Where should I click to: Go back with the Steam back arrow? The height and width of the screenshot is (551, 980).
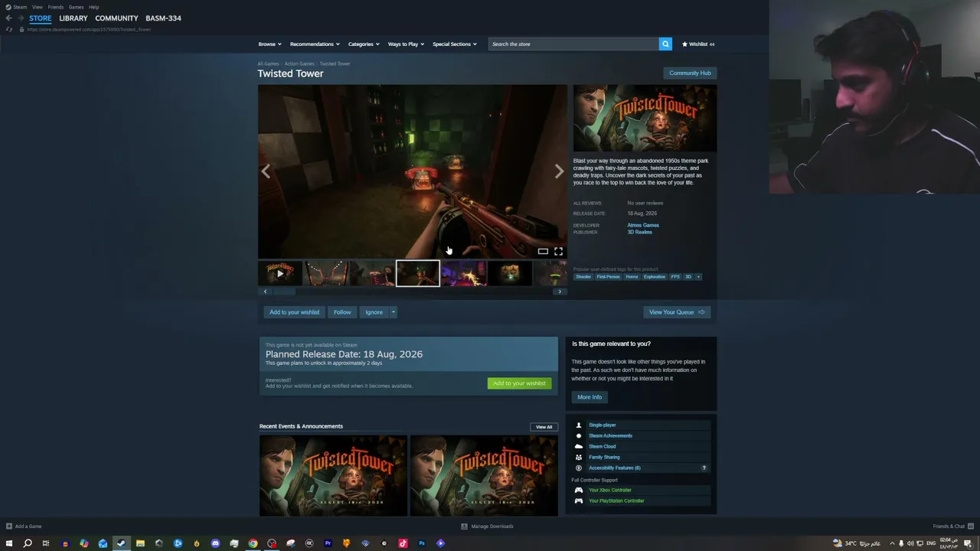pos(8,18)
